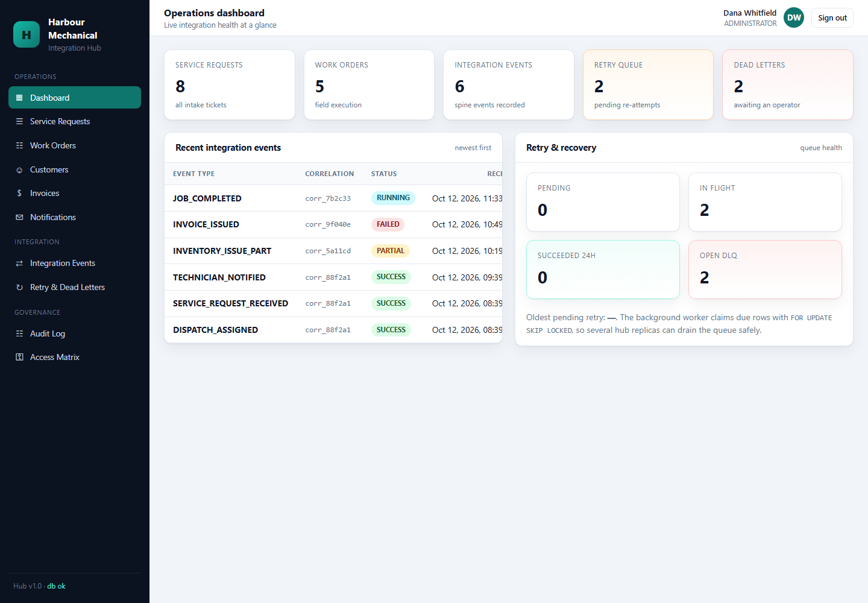
Task: Open the Work Orders summary card
Action: [x=369, y=84]
